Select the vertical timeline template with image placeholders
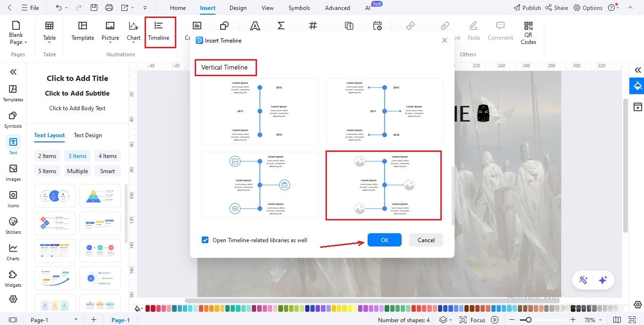Screen dimensions: 644x325 point(384,185)
